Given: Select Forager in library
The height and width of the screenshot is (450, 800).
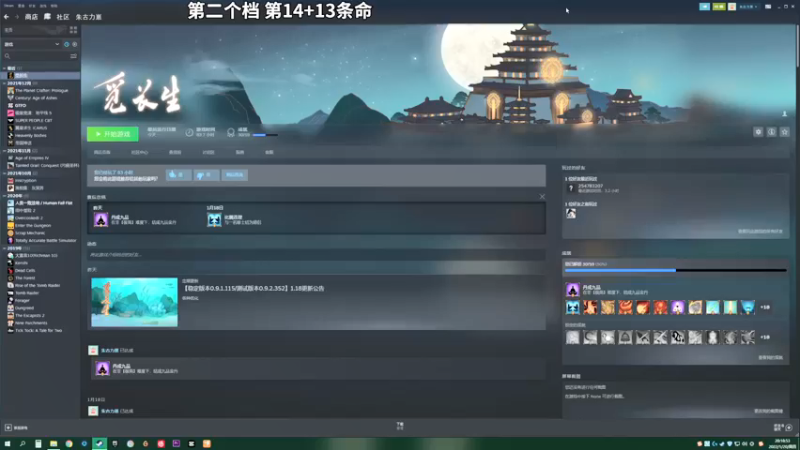Looking at the screenshot, I should (x=24, y=301).
